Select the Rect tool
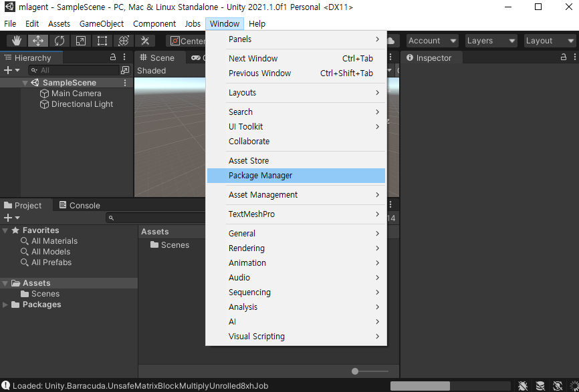The width and height of the screenshot is (579, 392). (102, 41)
